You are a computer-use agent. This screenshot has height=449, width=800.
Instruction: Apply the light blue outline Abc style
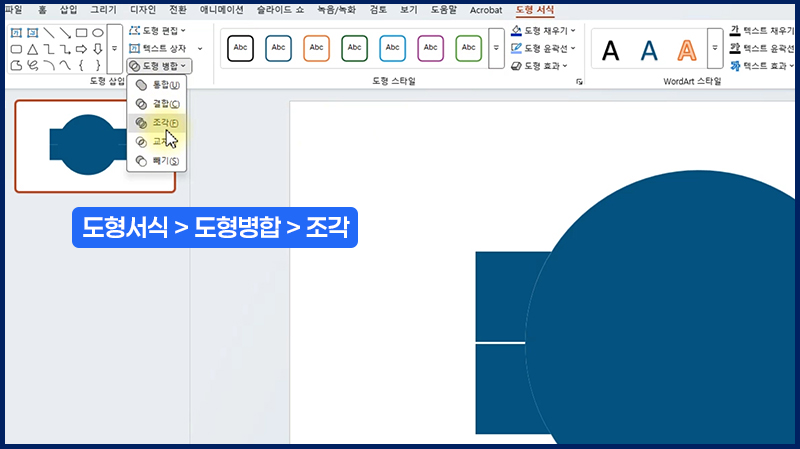pos(392,48)
